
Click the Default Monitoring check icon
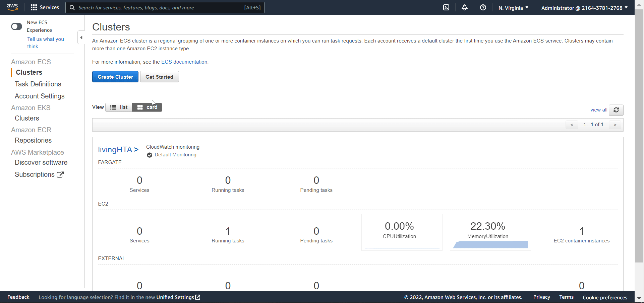pyautogui.click(x=149, y=155)
